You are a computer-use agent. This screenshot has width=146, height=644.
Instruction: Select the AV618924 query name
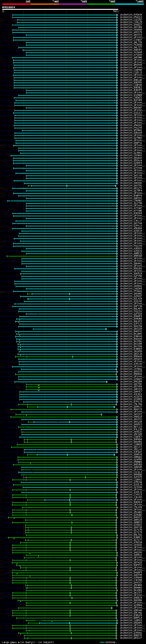tap(8, 8)
